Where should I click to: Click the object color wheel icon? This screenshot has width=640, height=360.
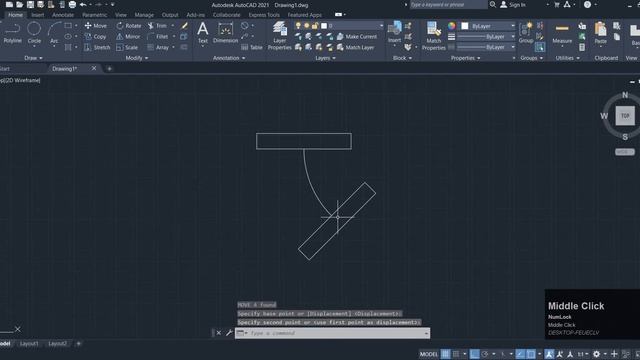451,26
